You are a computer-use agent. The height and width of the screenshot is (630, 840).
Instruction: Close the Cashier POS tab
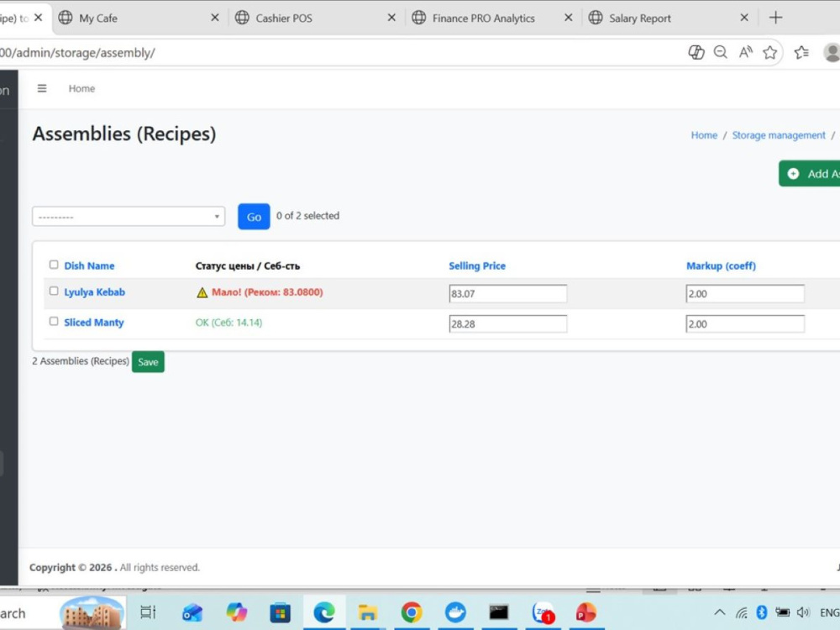click(x=391, y=18)
